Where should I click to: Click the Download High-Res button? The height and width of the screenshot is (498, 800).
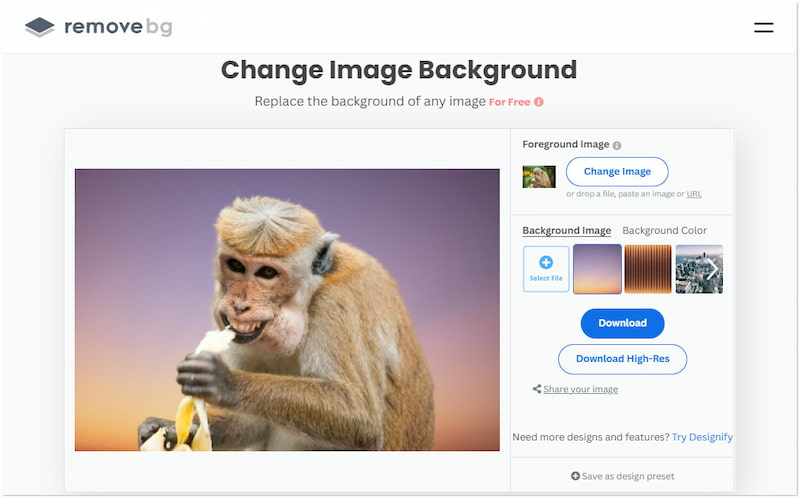[x=622, y=359]
